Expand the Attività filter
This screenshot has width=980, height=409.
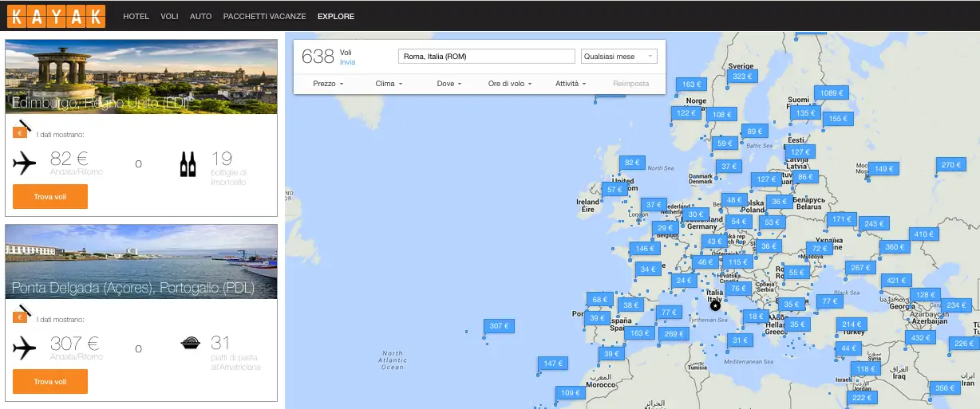pos(571,84)
